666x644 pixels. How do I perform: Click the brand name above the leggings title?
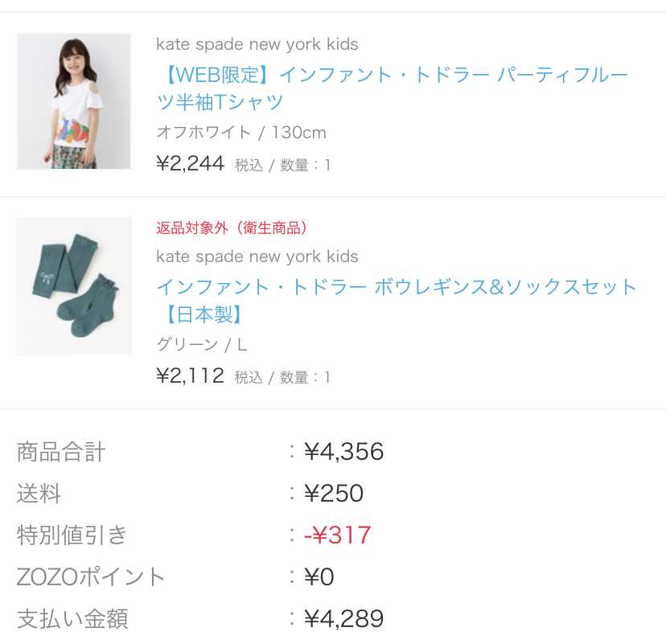tap(257, 256)
